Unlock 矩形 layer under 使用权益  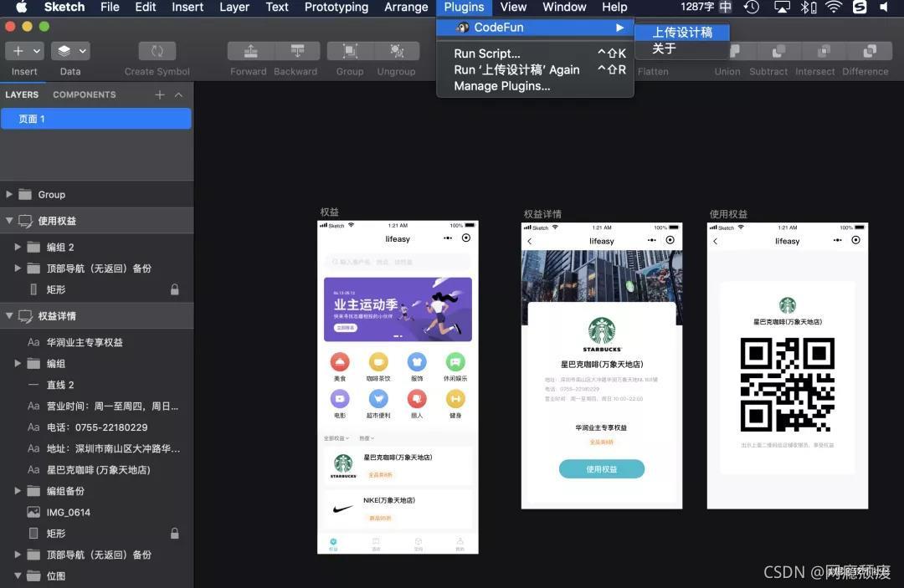pyautogui.click(x=175, y=289)
